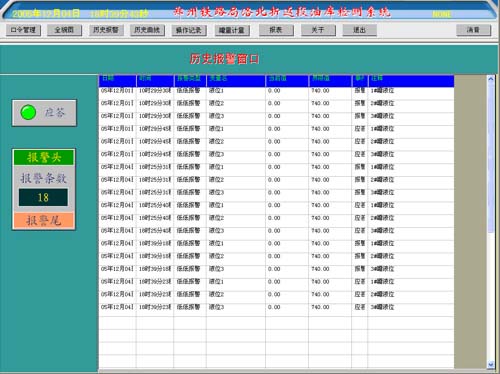The image size is (500, 374).
Task: Click the scrollbar up arrow of alarm table
Action: click(x=490, y=79)
